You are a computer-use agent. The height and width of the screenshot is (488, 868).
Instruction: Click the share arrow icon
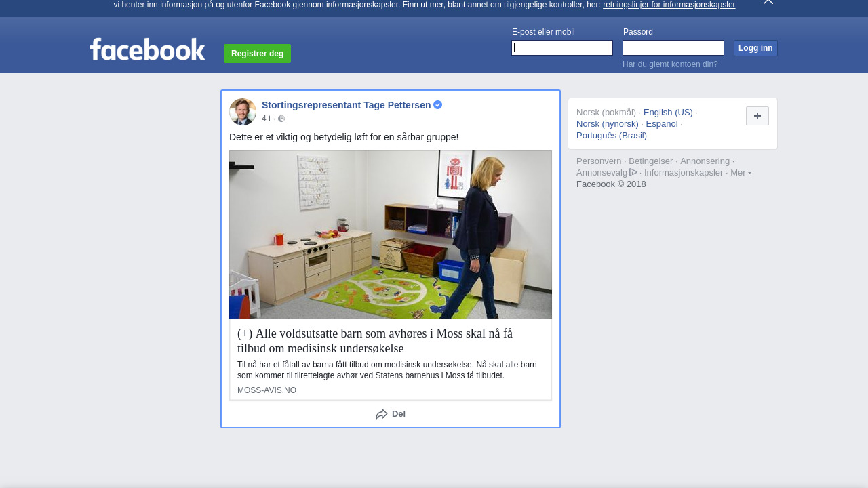[x=382, y=414]
